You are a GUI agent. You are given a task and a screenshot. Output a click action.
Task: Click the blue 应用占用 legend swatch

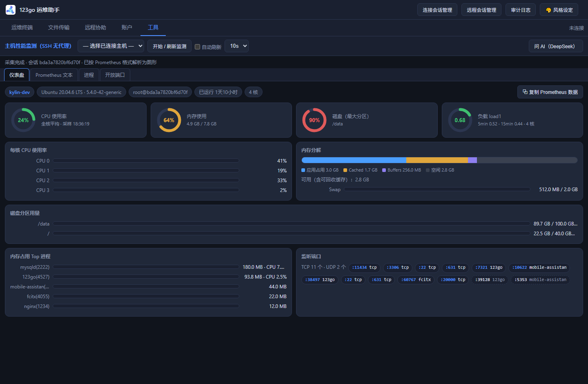(303, 170)
